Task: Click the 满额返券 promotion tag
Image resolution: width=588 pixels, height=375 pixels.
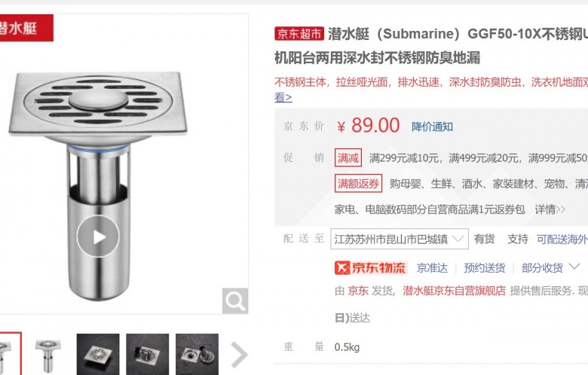Action: 359,183
